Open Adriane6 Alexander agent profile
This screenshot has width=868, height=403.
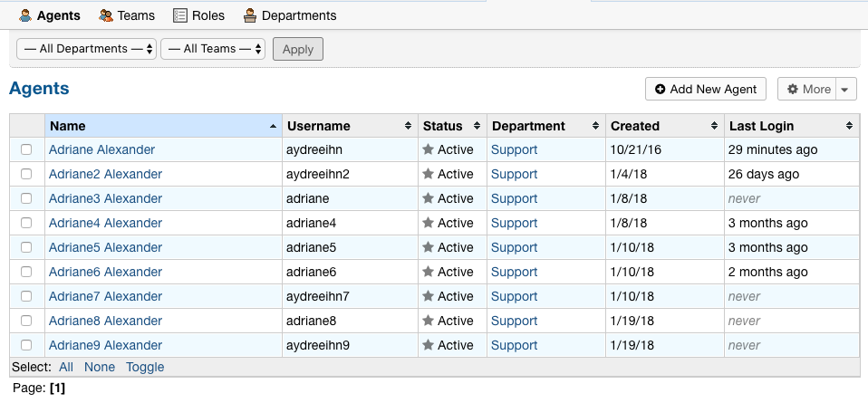pos(105,272)
